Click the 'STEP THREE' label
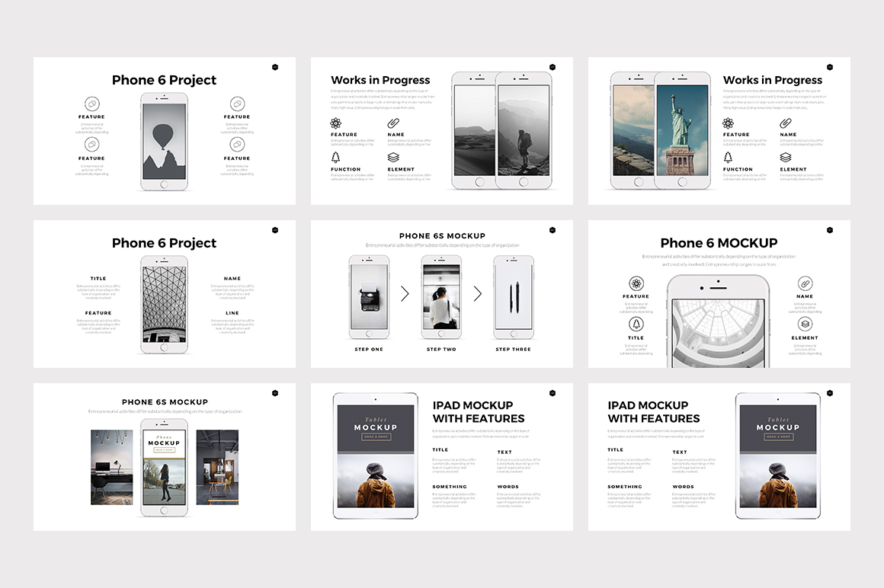The image size is (884, 588). tap(513, 349)
